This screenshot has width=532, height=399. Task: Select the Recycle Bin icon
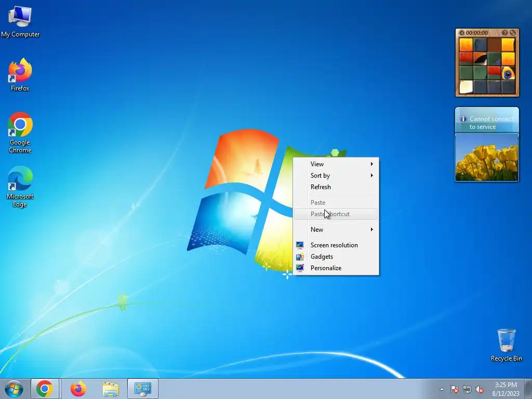tap(506, 345)
